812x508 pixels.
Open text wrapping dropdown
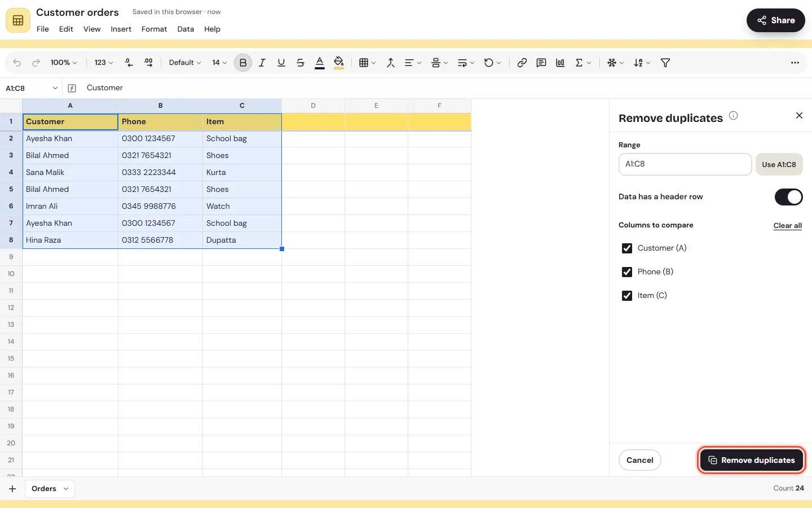(466, 63)
